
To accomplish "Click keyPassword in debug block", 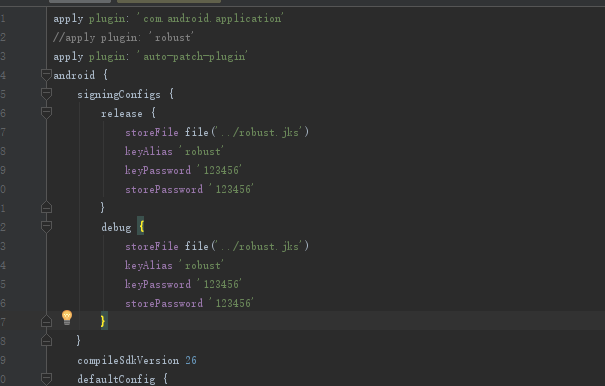I will pos(158,284).
